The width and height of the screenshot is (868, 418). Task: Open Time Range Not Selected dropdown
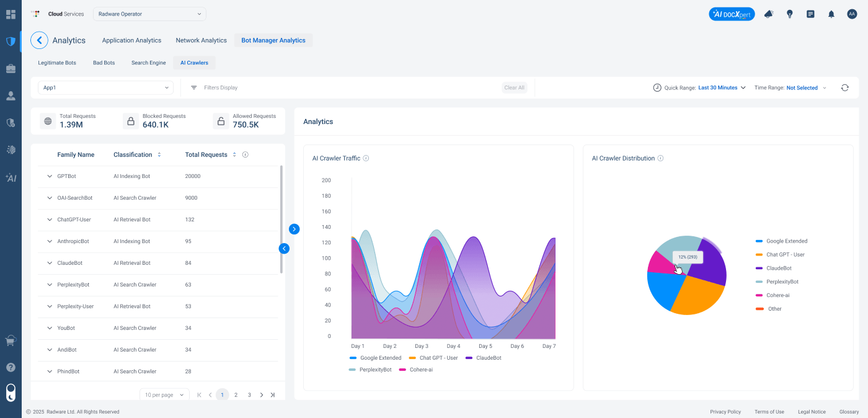[807, 87]
